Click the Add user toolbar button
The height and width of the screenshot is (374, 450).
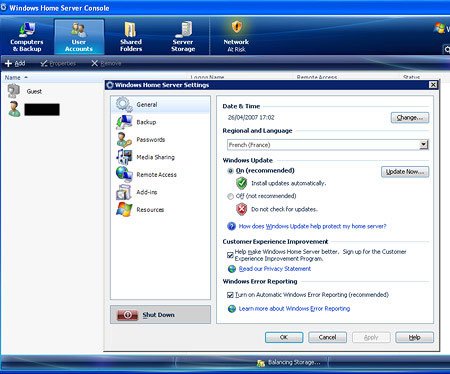coord(15,63)
